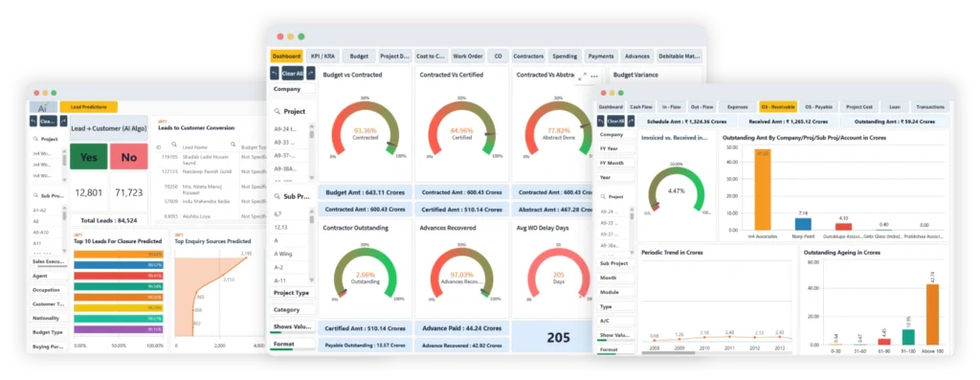
Task: Click the ID column search icon in the leads table
Action: pos(174,145)
